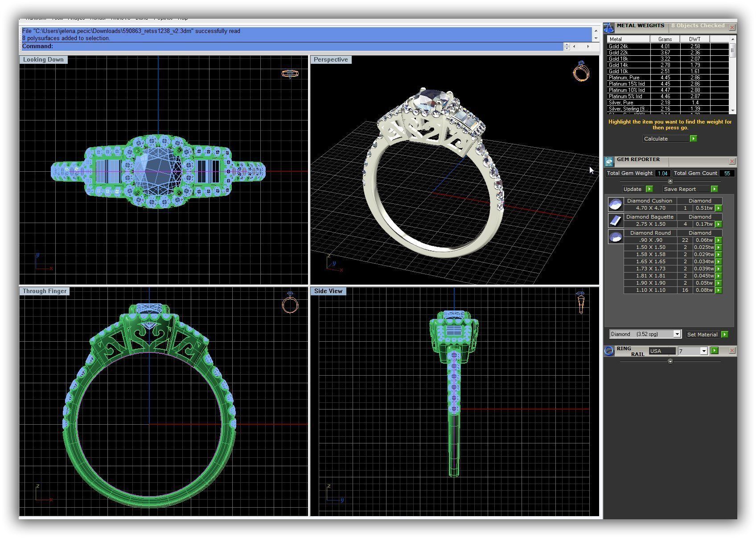The width and height of the screenshot is (756, 538).
Task: Click green arrow for 1.10 X 1.10 row
Action: coord(719,290)
